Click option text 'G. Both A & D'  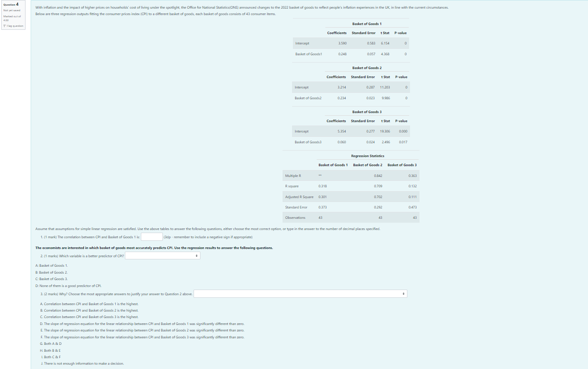coord(51,344)
